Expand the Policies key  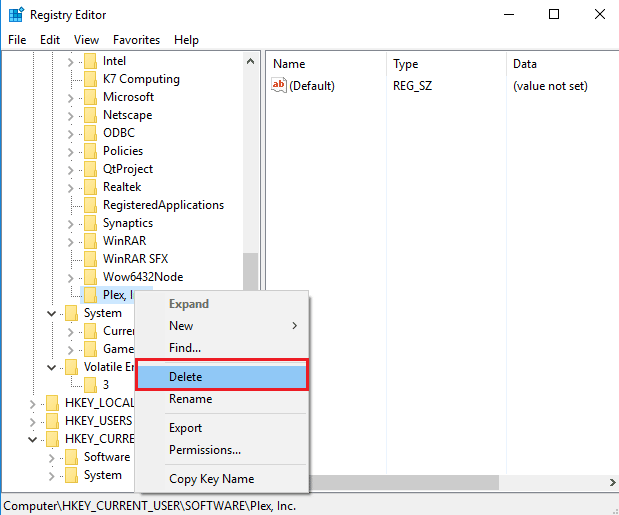coord(71,152)
